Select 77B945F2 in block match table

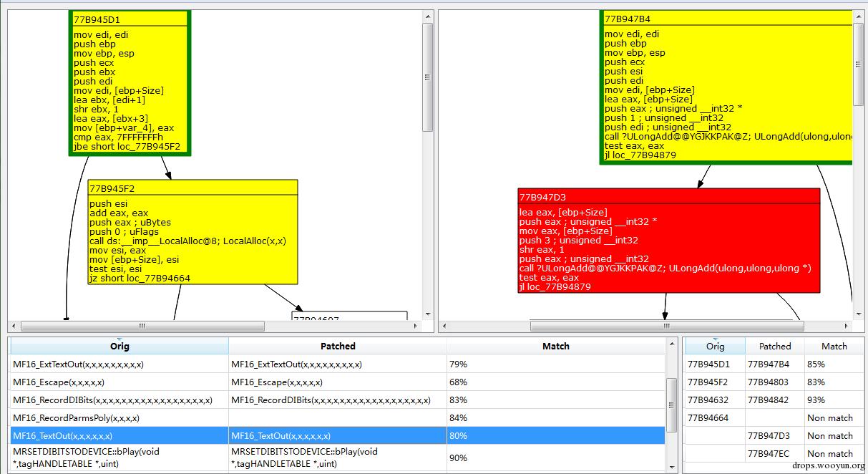click(x=715, y=382)
